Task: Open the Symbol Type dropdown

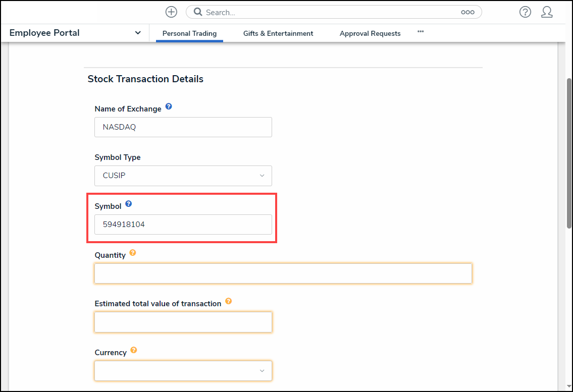Action: pos(183,176)
